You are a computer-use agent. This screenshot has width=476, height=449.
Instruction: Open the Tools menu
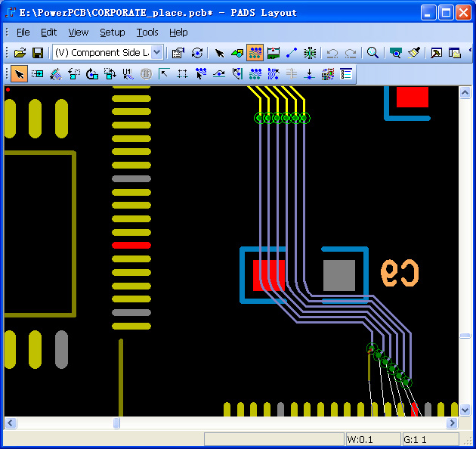pos(147,33)
